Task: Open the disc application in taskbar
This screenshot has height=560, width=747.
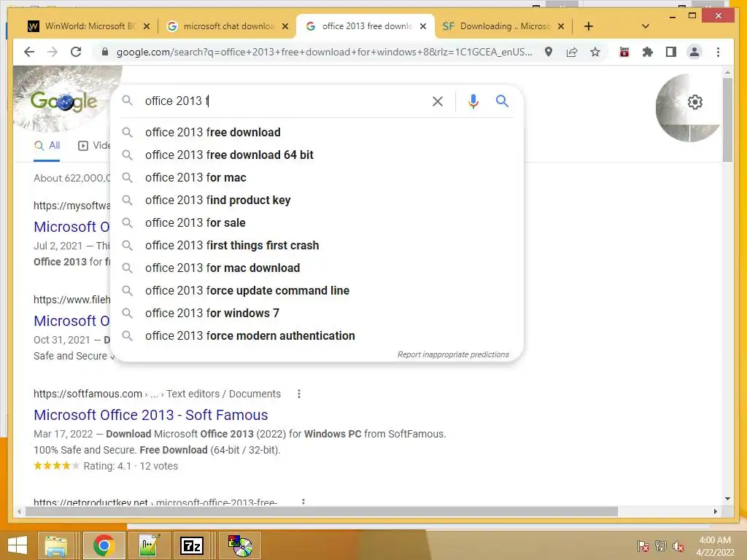Action: point(239,545)
